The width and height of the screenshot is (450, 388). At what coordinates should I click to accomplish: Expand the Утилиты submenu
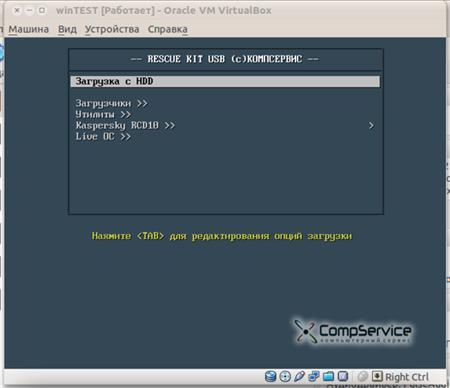click(x=103, y=114)
